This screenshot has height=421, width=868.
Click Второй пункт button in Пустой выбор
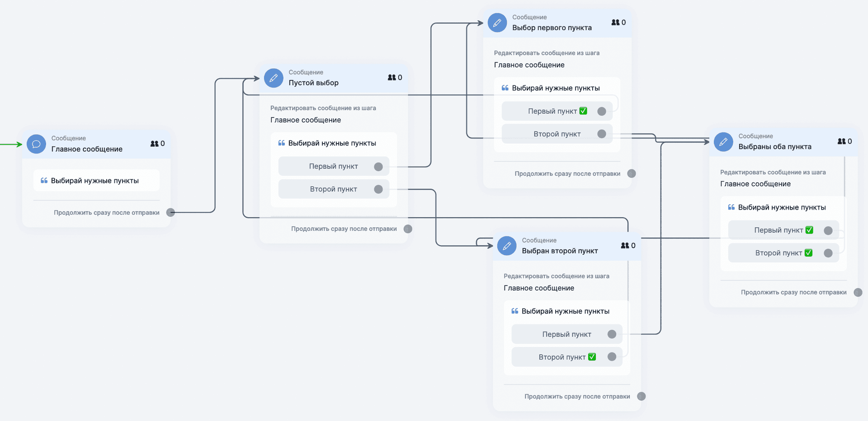click(x=333, y=189)
